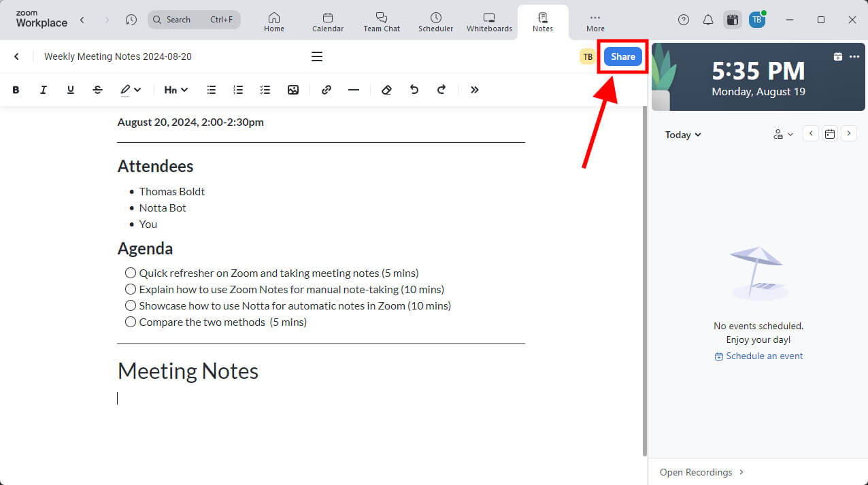868x485 pixels.
Task: Click 'Thomas Boldt' attendee line
Action: [x=172, y=191]
